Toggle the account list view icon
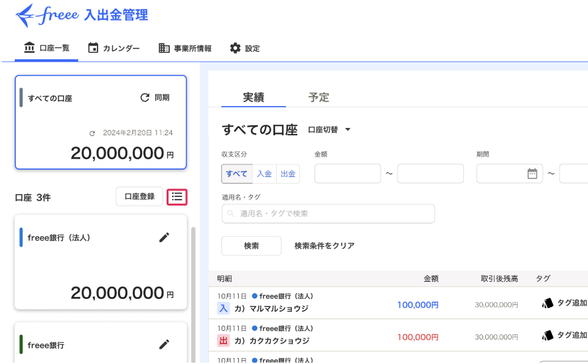This screenshot has width=588, height=364. [x=177, y=197]
